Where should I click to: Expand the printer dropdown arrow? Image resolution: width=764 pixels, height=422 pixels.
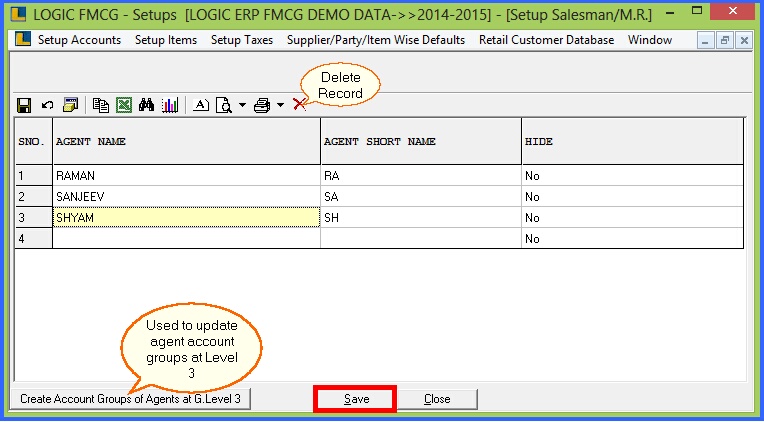click(x=280, y=104)
